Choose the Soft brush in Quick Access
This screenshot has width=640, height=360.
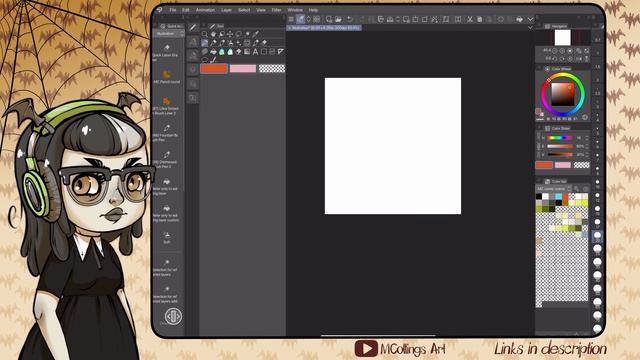click(167, 238)
